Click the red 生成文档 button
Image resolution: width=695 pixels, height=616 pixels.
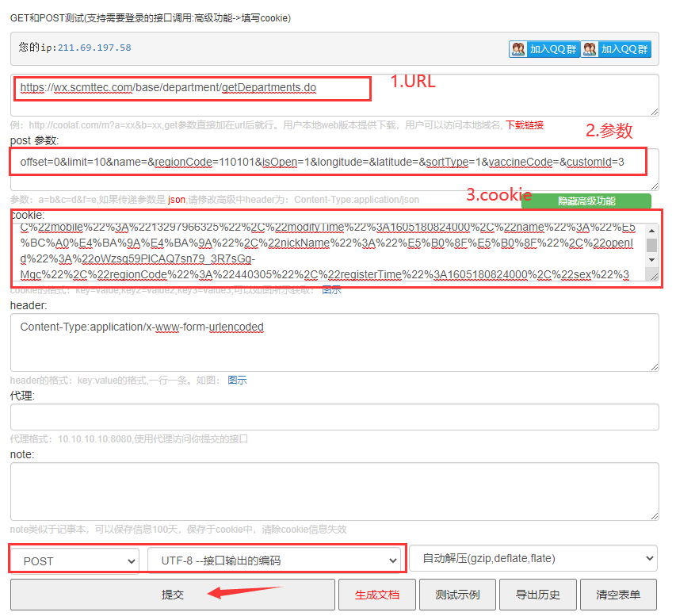click(377, 595)
